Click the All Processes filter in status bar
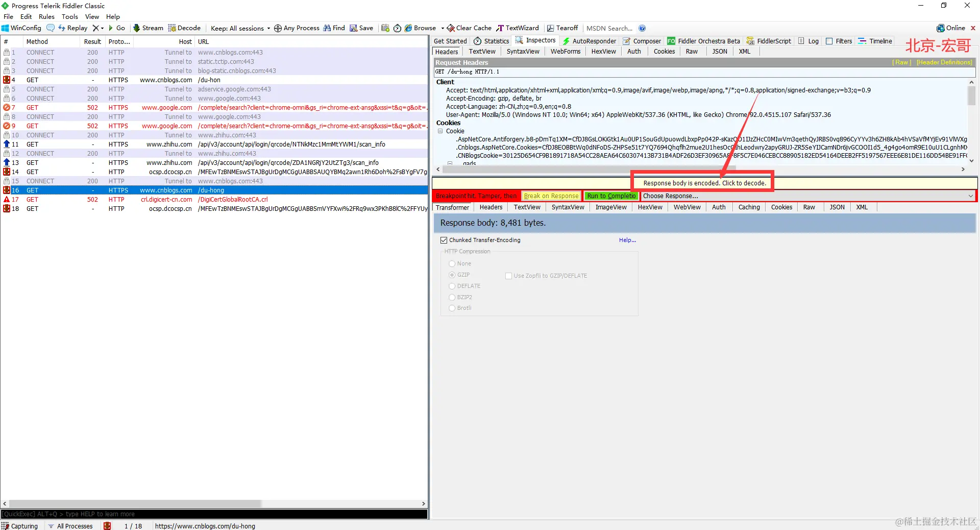980x530 pixels. tap(70, 526)
